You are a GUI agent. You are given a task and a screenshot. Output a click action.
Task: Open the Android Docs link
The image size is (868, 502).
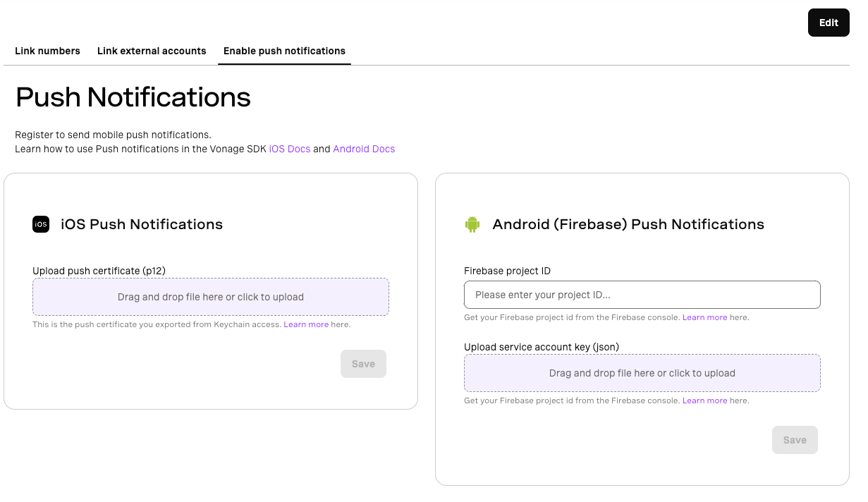point(364,149)
